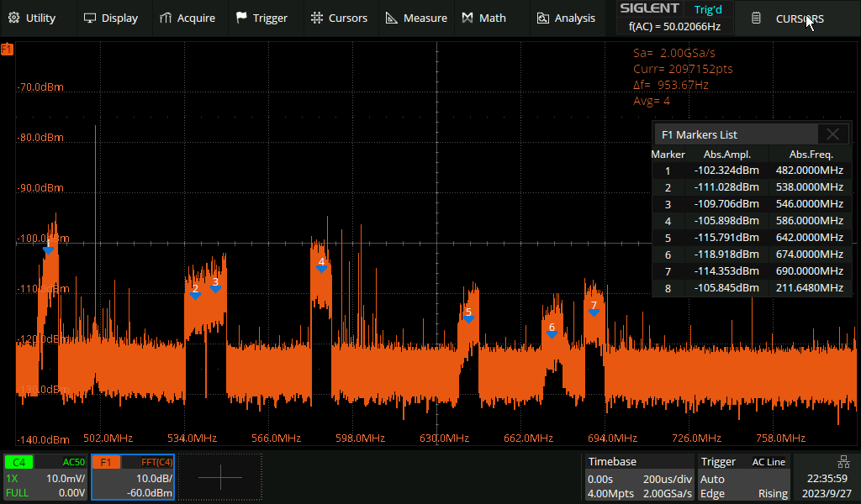Open the Trigger settings box at bottom
Screen dimensions: 861x504
(743, 477)
